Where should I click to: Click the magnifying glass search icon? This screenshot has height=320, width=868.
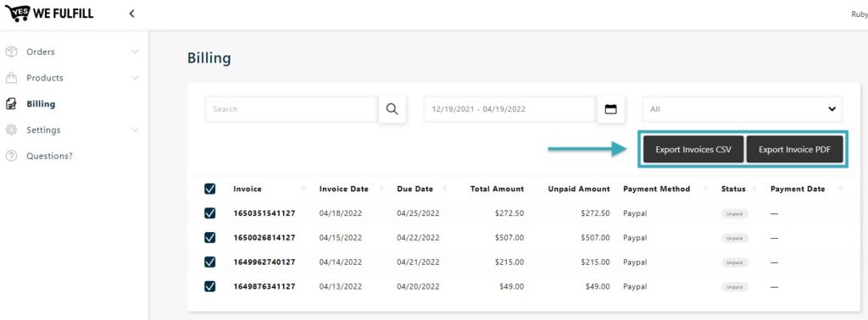pos(392,109)
